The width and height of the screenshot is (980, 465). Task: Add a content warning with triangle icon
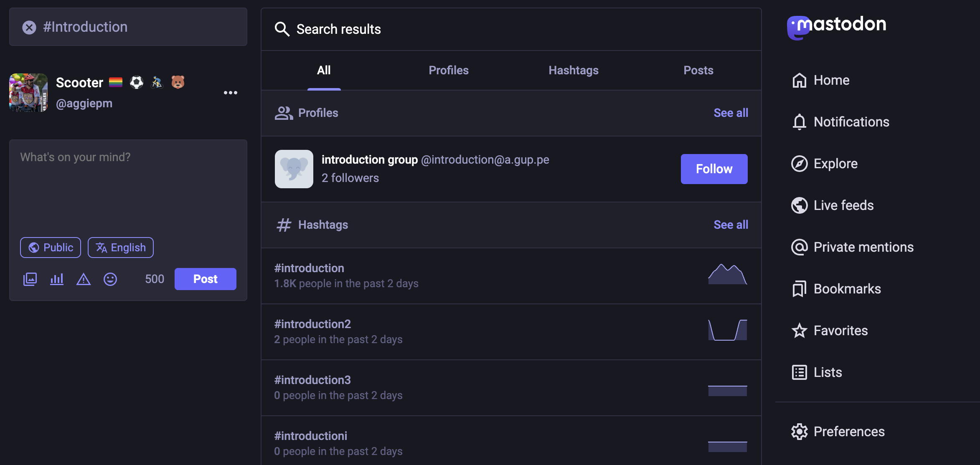(84, 279)
